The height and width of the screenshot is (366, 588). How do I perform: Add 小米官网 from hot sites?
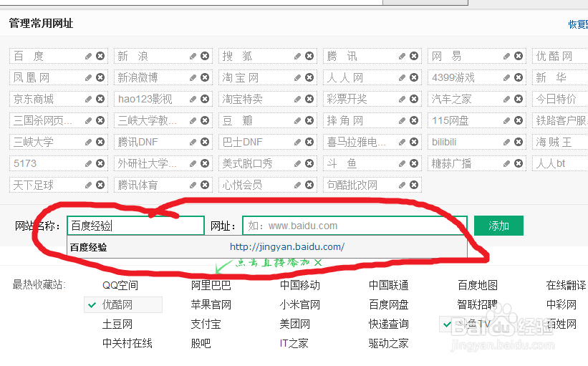(300, 304)
